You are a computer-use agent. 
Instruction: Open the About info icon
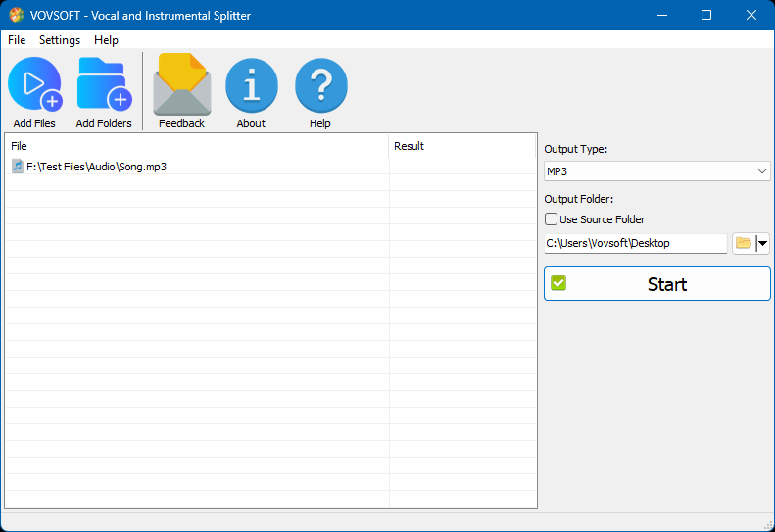[x=252, y=85]
